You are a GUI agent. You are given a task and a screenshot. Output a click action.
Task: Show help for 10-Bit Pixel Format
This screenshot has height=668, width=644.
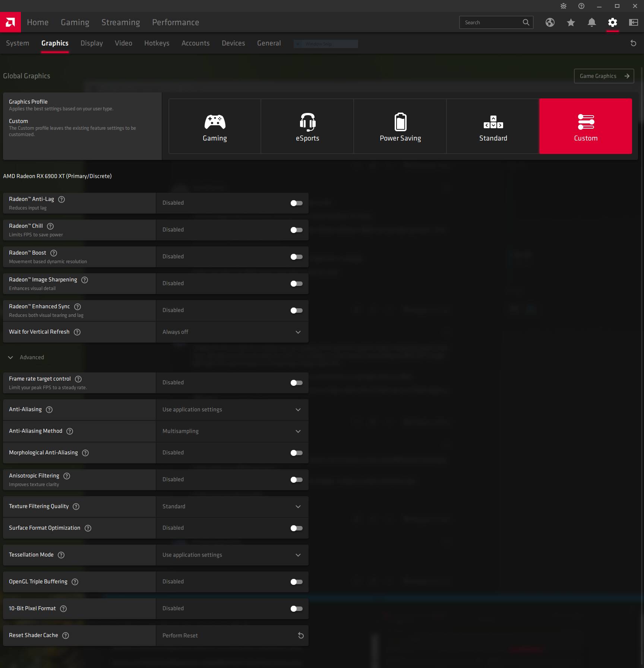[x=63, y=609]
